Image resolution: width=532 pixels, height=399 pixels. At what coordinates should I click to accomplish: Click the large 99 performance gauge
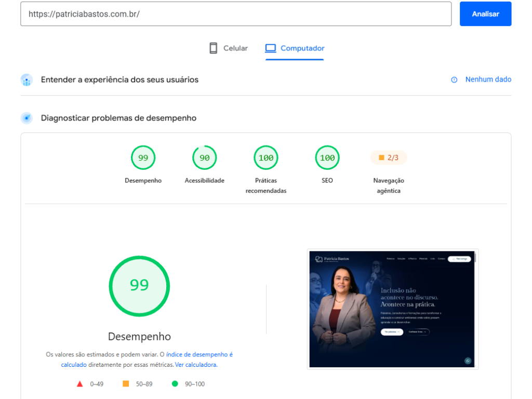tap(139, 286)
